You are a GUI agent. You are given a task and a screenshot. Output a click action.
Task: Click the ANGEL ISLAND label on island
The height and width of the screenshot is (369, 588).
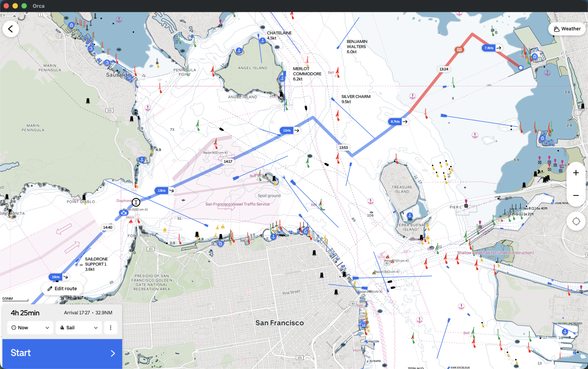(253, 68)
